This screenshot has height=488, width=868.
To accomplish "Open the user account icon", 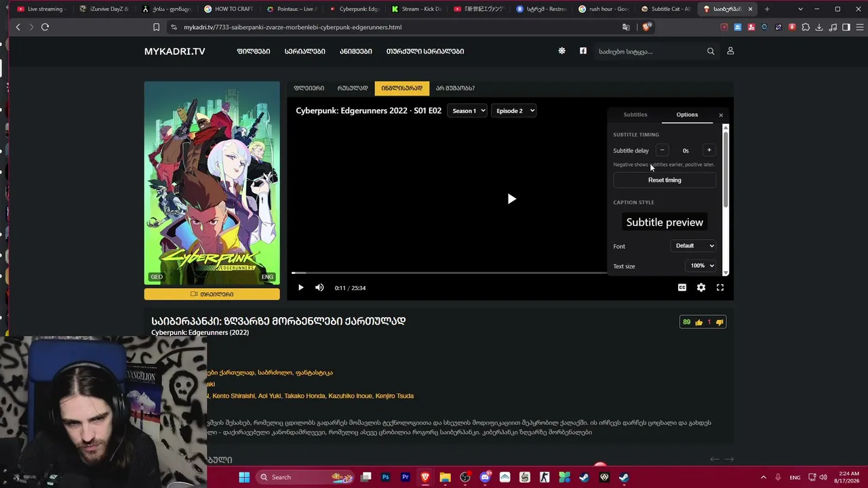I will (730, 51).
